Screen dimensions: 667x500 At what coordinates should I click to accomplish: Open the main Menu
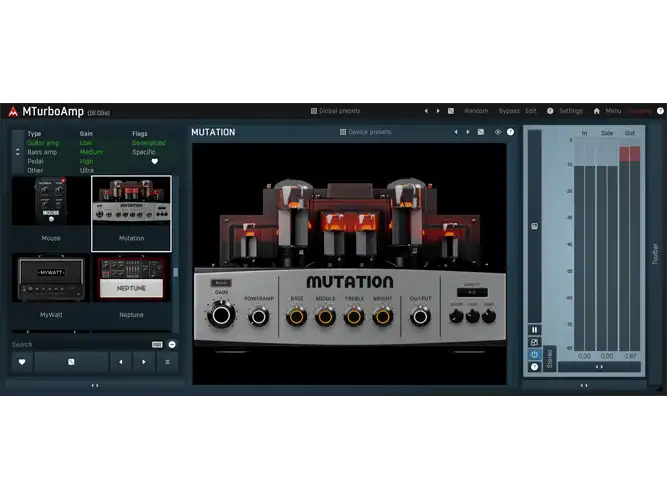coord(613,111)
